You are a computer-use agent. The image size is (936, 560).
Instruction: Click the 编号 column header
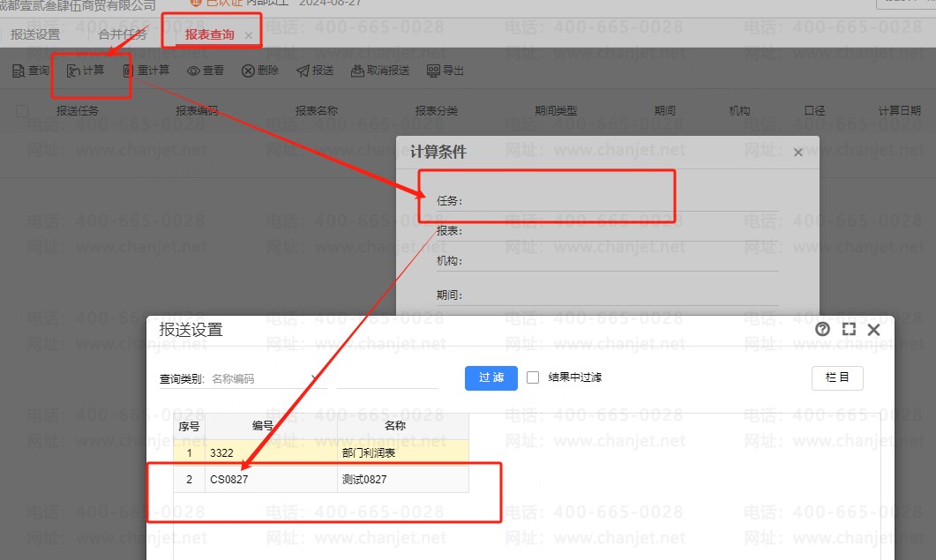[271, 426]
